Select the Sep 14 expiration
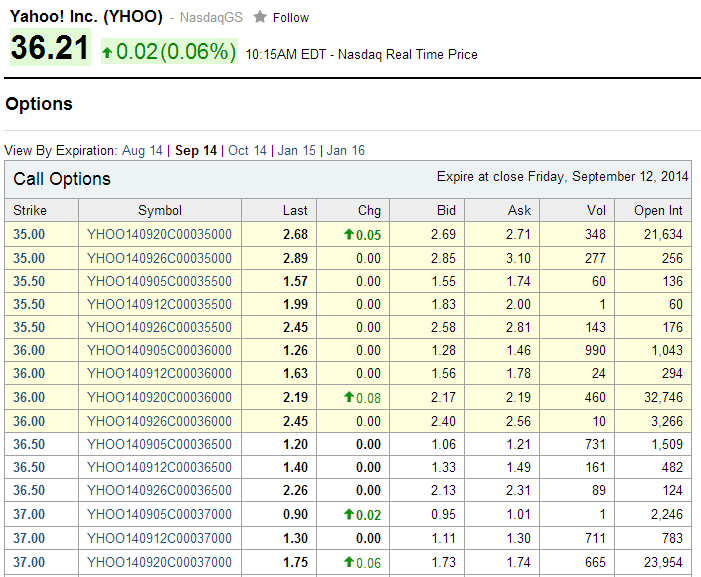This screenshot has width=701, height=577. click(196, 150)
